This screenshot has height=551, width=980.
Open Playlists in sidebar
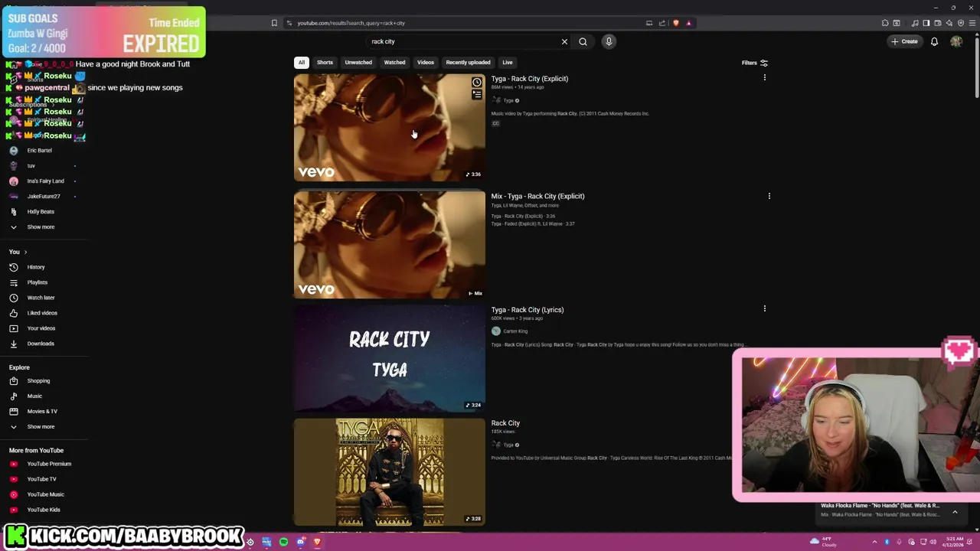pos(37,282)
